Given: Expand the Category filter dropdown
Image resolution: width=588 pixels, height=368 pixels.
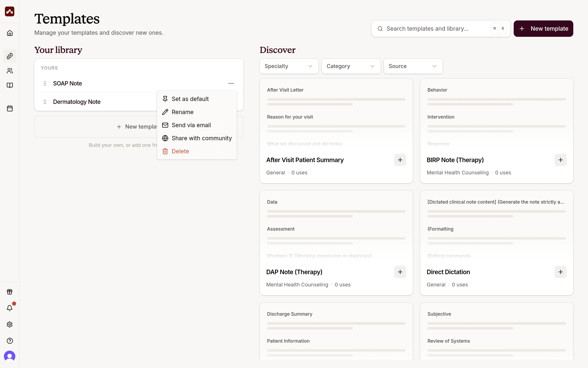Looking at the screenshot, I should coord(351,66).
